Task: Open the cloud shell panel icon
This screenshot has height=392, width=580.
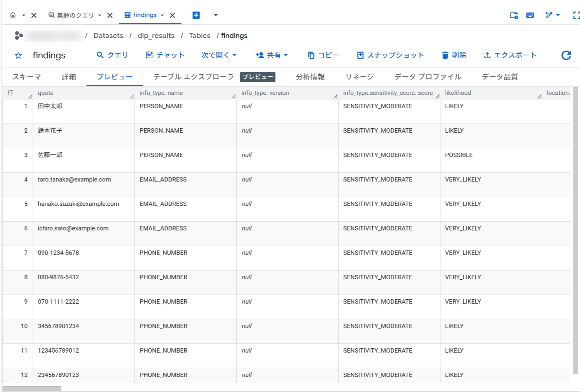Action: 514,15
